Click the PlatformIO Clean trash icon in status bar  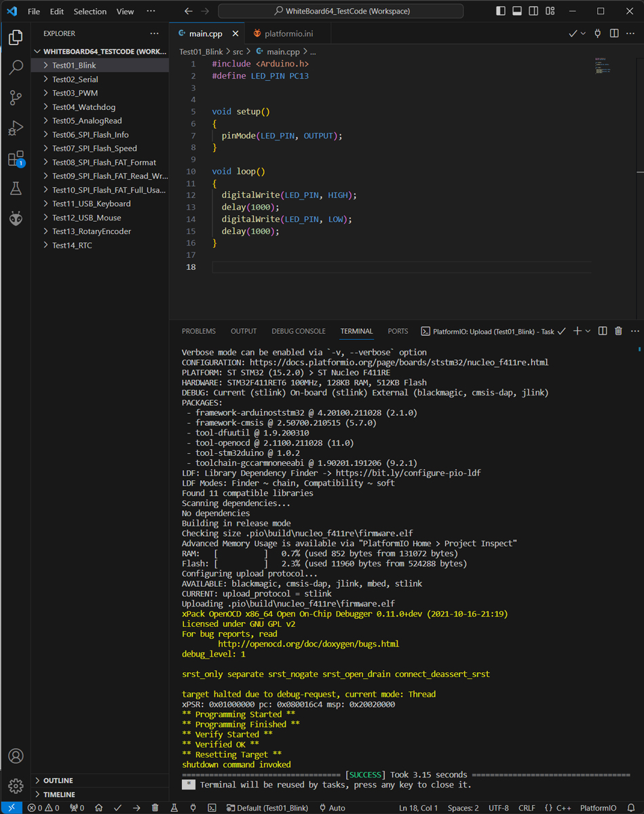[x=155, y=808]
